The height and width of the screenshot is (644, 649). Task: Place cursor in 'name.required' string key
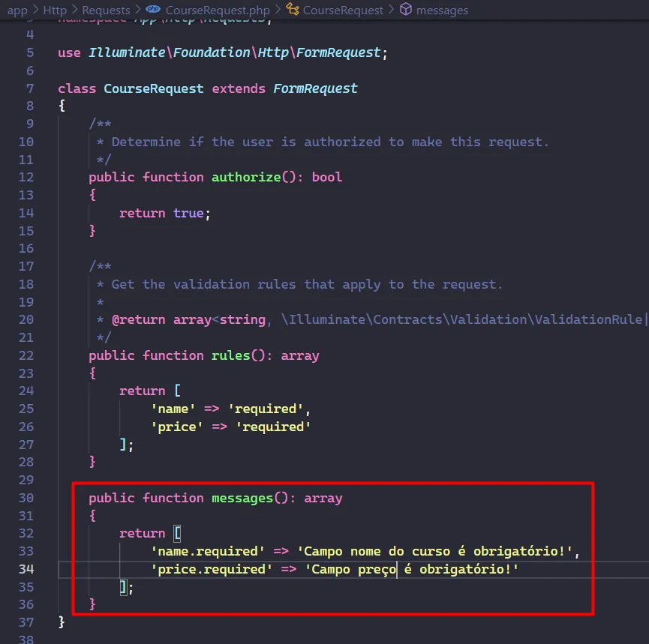click(208, 552)
